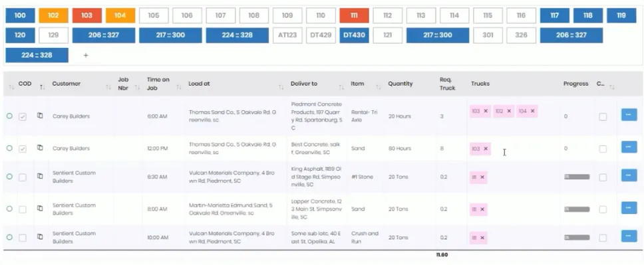The image size is (644, 265).
Task: Check the closed box on the #1 Stone row
Action: pyautogui.click(x=603, y=177)
